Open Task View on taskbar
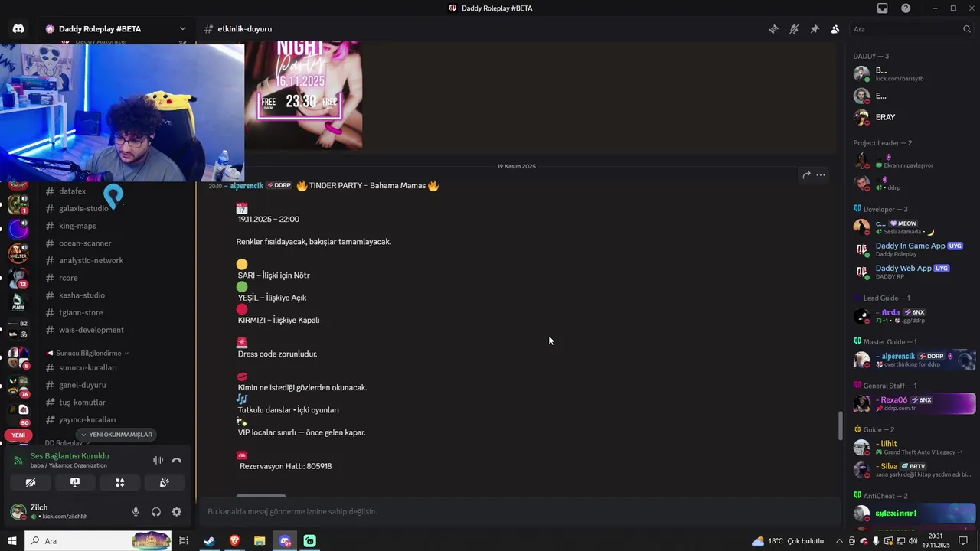Image resolution: width=980 pixels, height=551 pixels. pos(184,541)
